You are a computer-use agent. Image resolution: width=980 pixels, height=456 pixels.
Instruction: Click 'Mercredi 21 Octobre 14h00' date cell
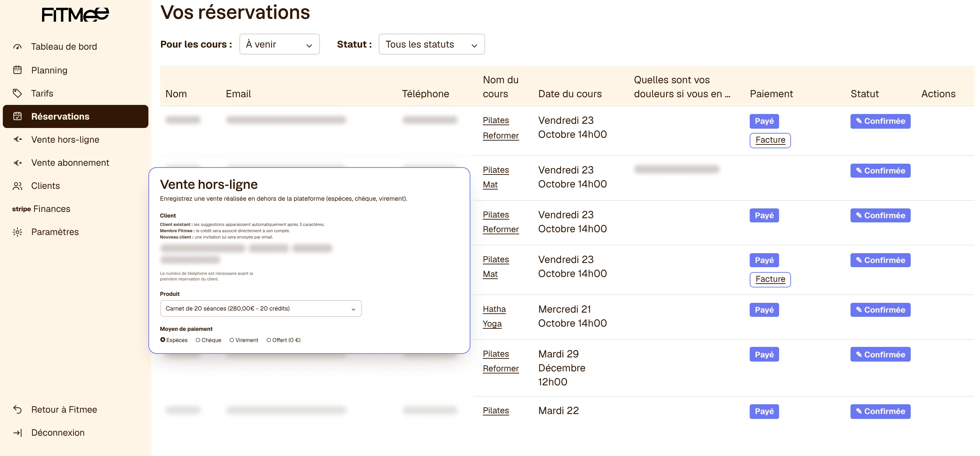click(572, 316)
